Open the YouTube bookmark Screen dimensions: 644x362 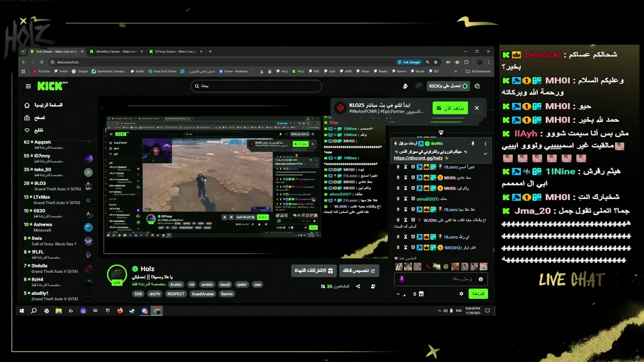41,71
